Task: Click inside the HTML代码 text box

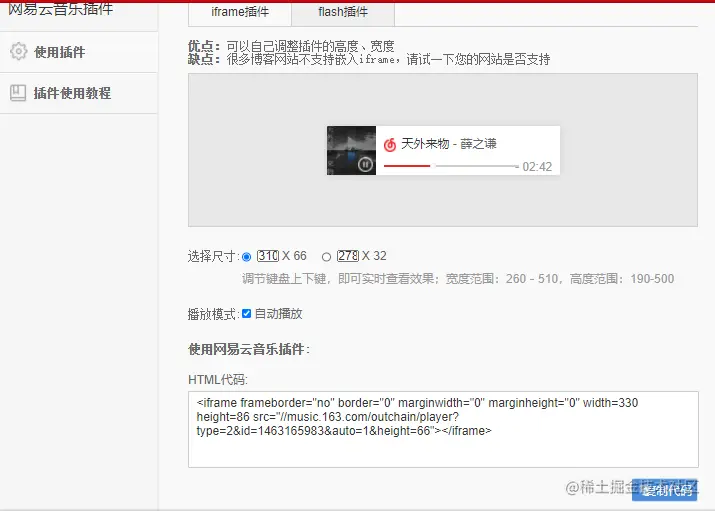Action: (x=443, y=429)
